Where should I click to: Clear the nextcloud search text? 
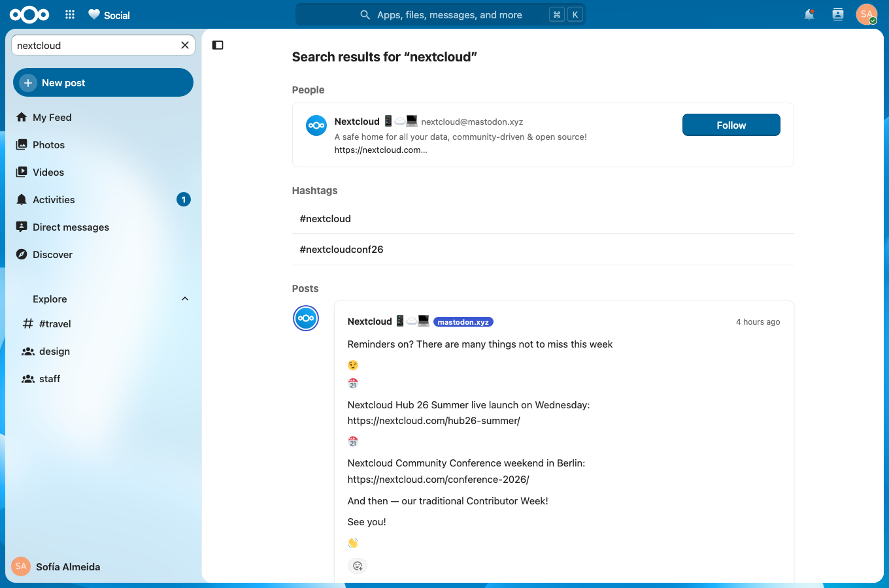185,45
